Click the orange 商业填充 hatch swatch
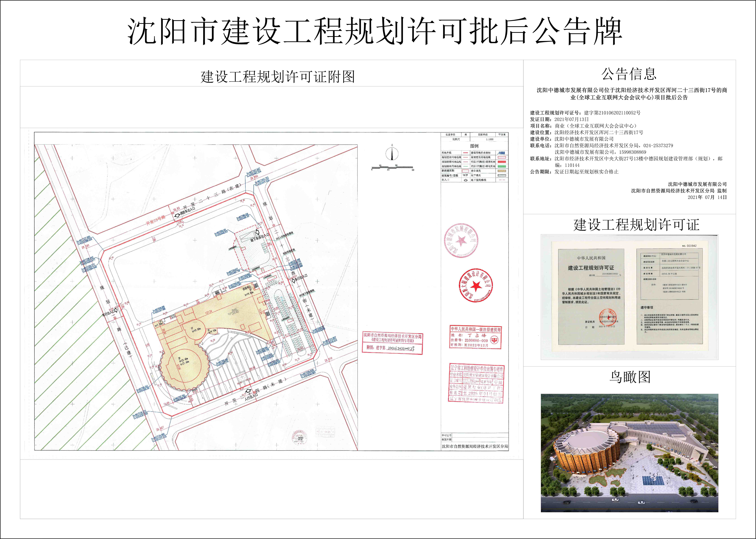 (502, 171)
